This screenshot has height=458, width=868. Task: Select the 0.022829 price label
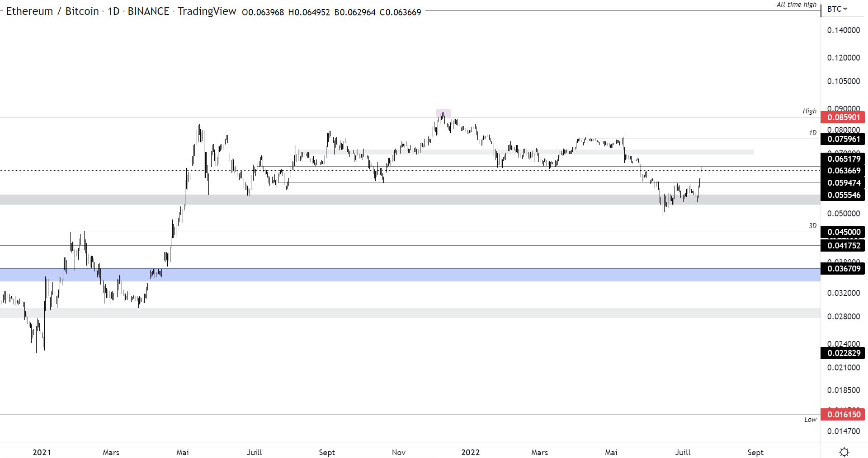tap(843, 353)
